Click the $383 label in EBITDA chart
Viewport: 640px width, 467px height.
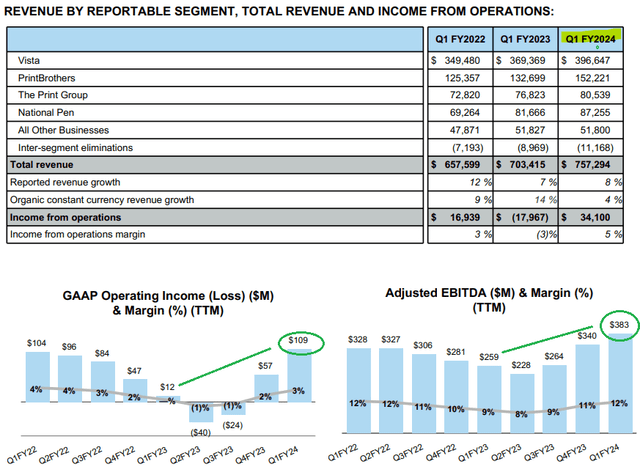click(x=619, y=325)
